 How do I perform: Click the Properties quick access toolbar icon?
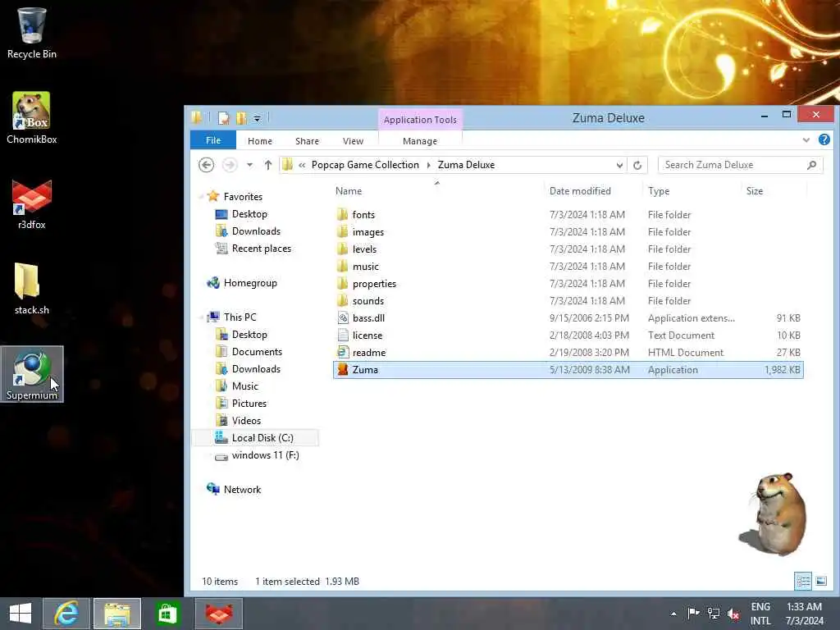(223, 118)
